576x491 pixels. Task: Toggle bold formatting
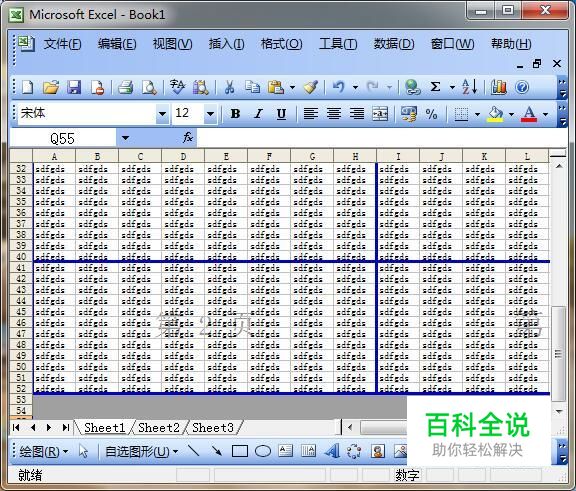235,114
